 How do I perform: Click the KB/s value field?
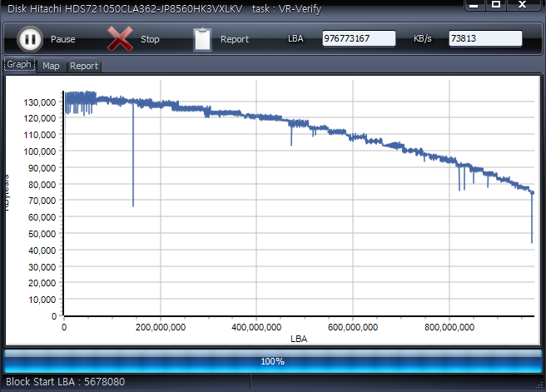tap(485, 38)
